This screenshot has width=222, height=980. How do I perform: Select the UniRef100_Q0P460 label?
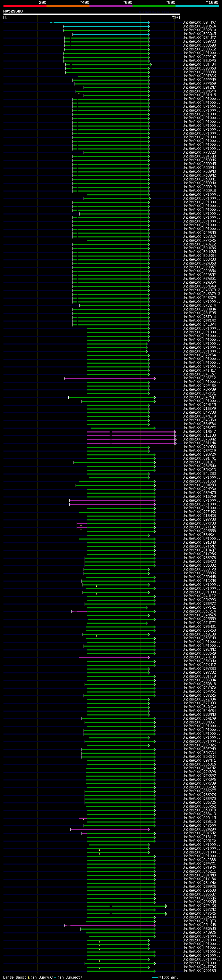pos(199,386)
